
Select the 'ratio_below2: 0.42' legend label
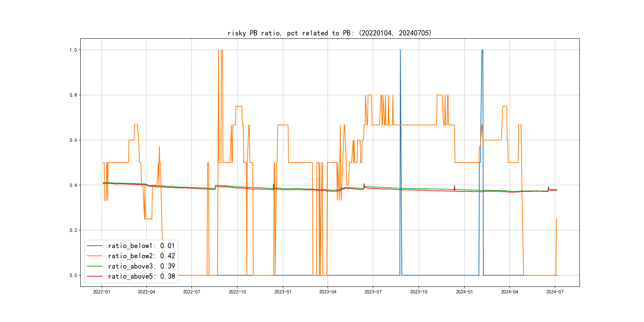[141, 256]
